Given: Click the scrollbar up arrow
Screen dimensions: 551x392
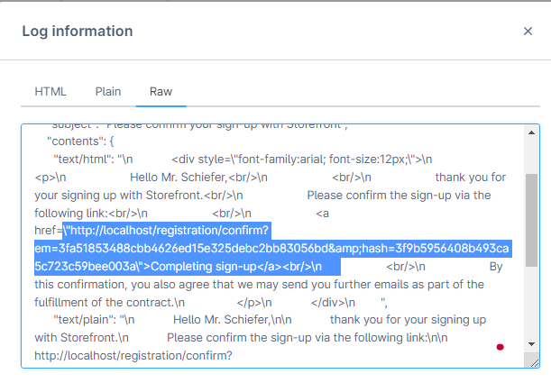Looking at the screenshot, I should (x=532, y=132).
